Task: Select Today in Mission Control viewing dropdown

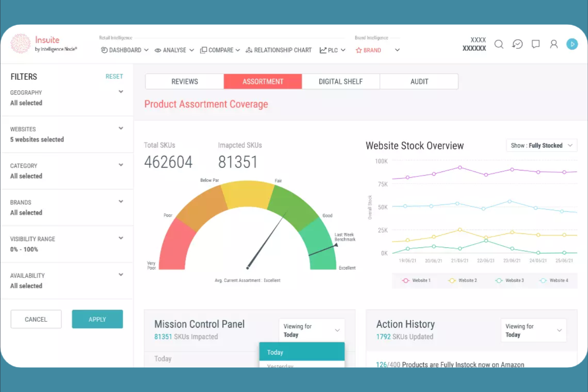Action: click(x=302, y=352)
